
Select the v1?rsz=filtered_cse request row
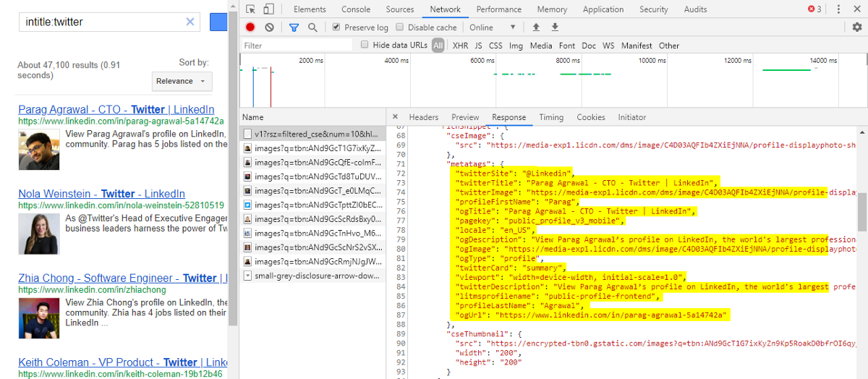[x=312, y=134]
